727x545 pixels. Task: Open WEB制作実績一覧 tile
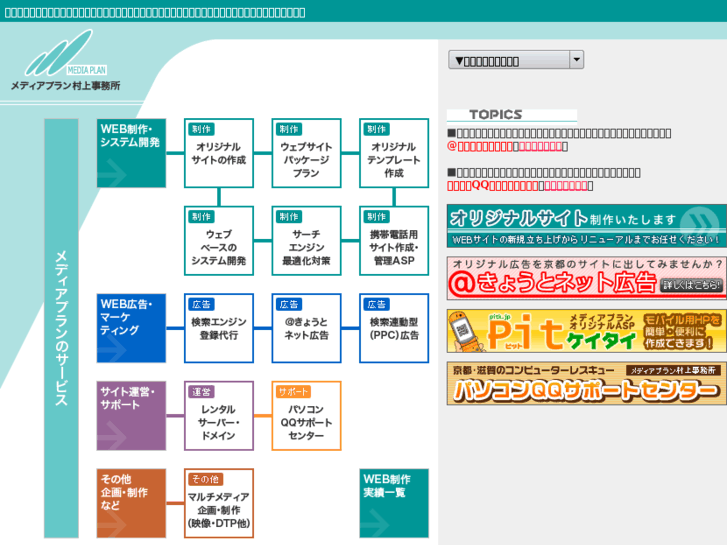click(x=394, y=503)
